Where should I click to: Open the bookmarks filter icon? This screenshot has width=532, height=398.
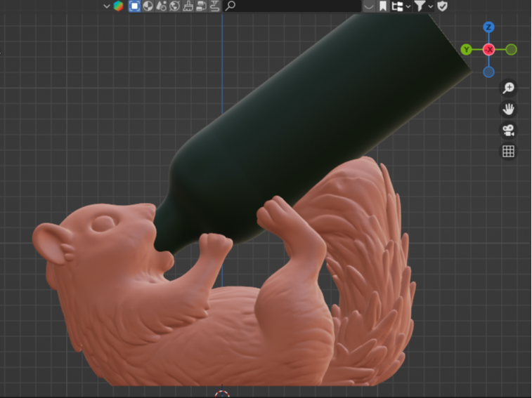(x=383, y=6)
